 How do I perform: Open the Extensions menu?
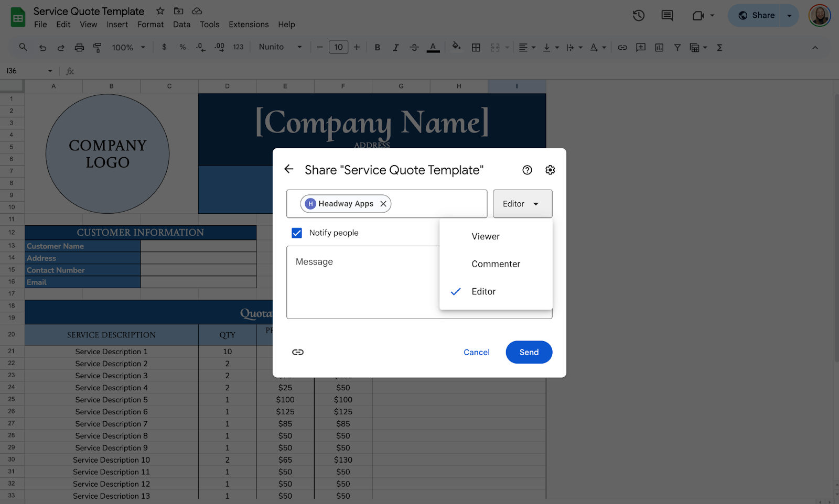coord(249,25)
